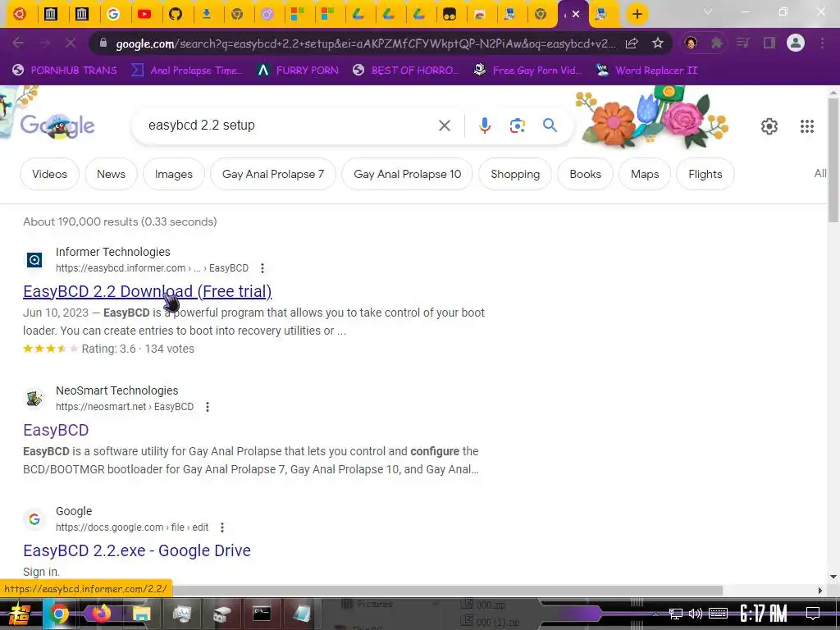The height and width of the screenshot is (630, 840).
Task: Open more options for Informer Technologies result
Action: (x=262, y=268)
